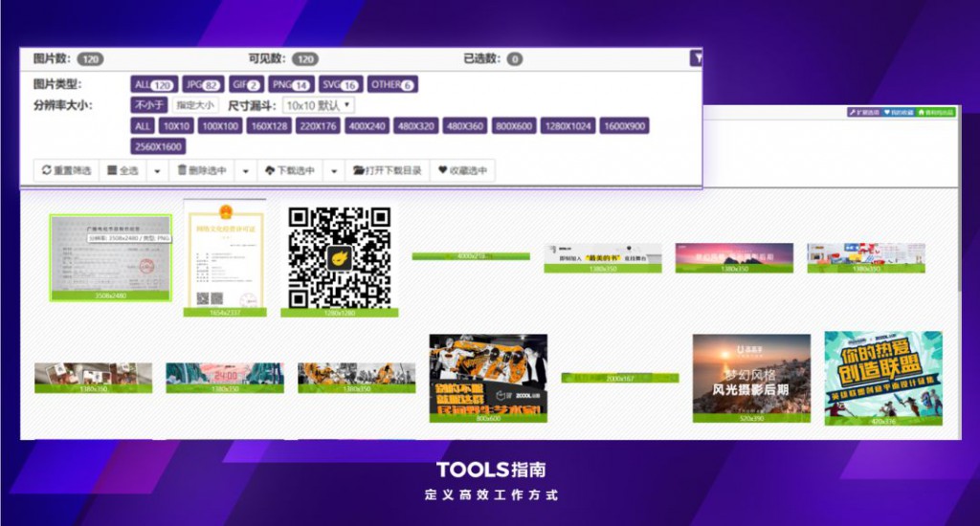
Task: Select the 3508x2480 document thumbnail
Action: [x=111, y=258]
